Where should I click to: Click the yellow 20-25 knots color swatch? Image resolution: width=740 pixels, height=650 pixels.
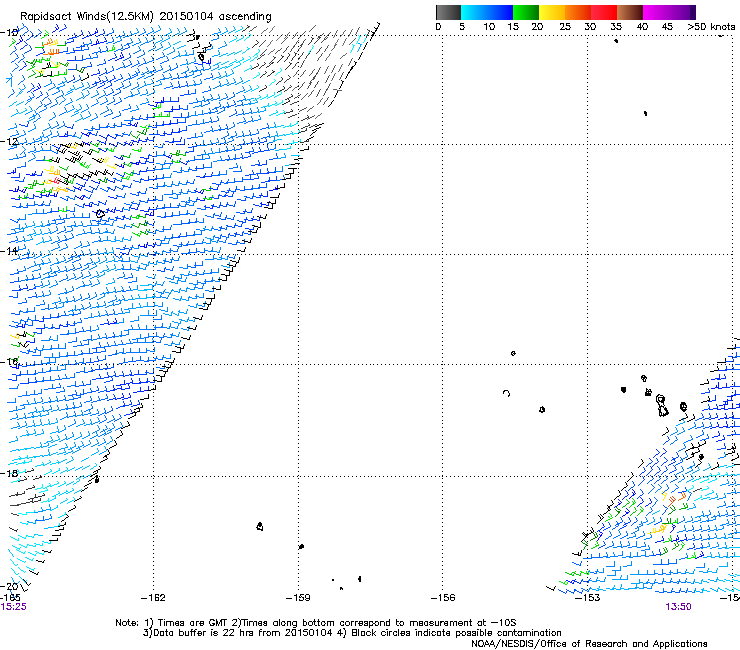tap(552, 12)
